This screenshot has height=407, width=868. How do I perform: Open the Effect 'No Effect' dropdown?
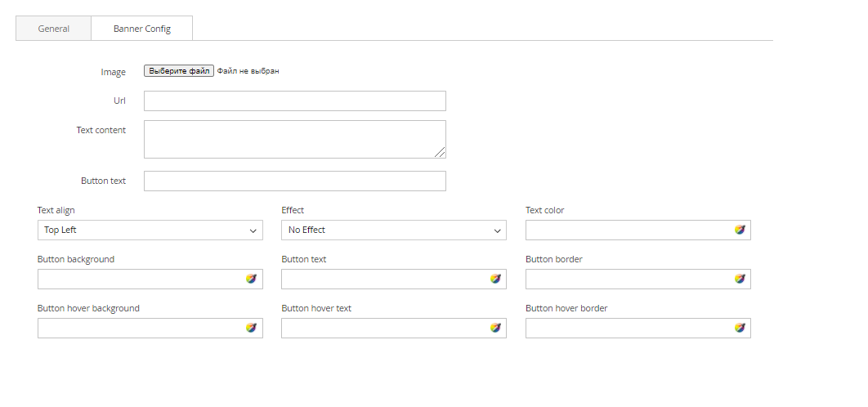pos(393,230)
